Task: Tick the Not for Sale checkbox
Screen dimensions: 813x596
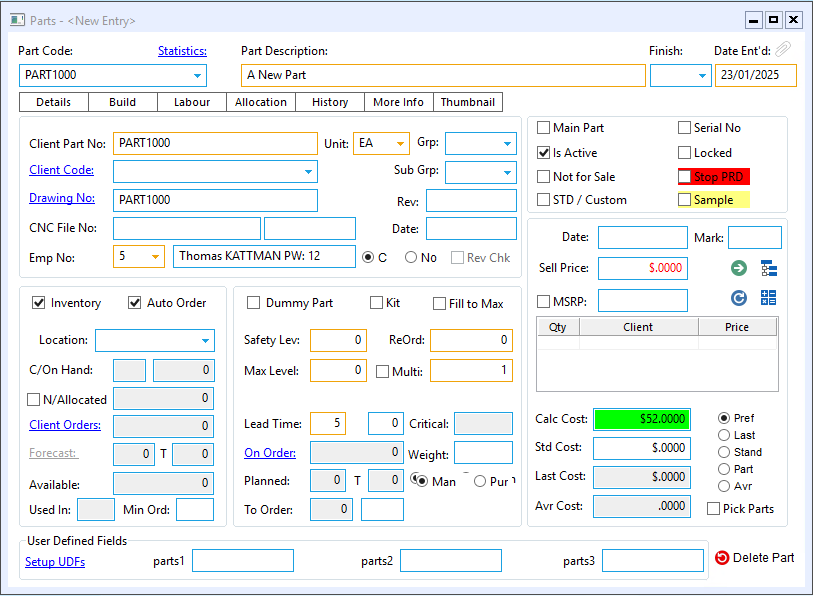Action: click(x=543, y=177)
